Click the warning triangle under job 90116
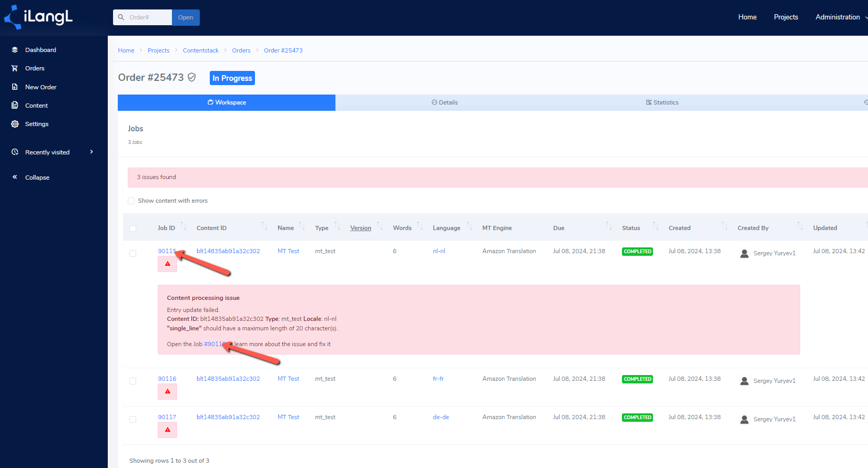868x468 pixels. pos(168,391)
